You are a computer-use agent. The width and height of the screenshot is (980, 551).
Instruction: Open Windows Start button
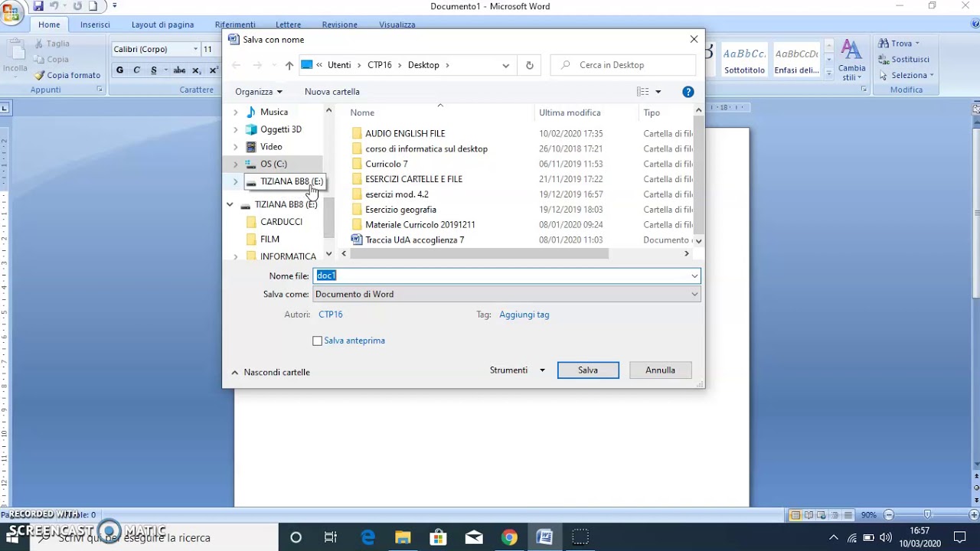coord(13,537)
